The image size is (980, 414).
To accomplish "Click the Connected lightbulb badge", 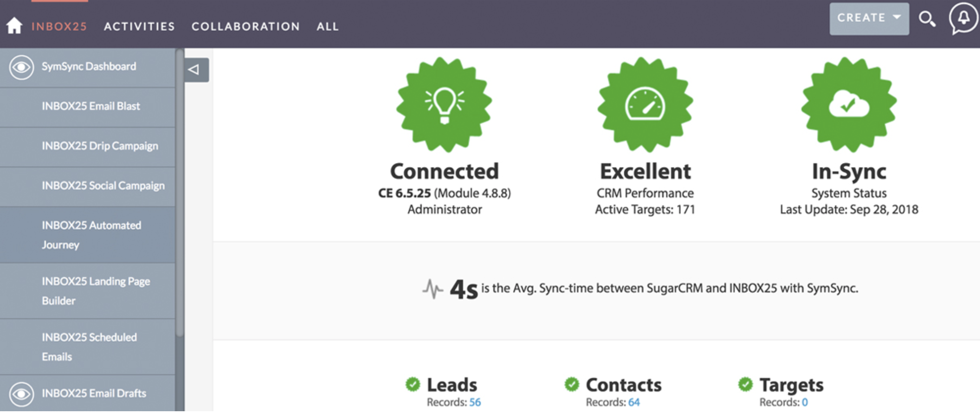I will tap(444, 105).
